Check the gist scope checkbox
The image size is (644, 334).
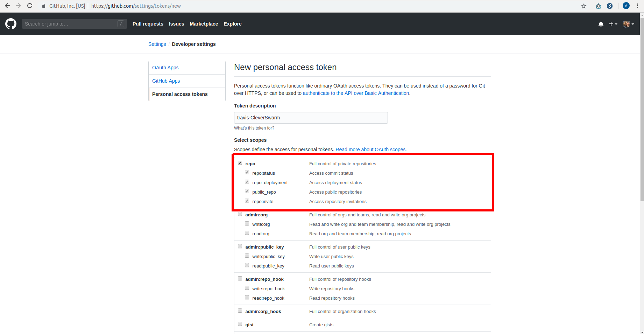(x=240, y=324)
